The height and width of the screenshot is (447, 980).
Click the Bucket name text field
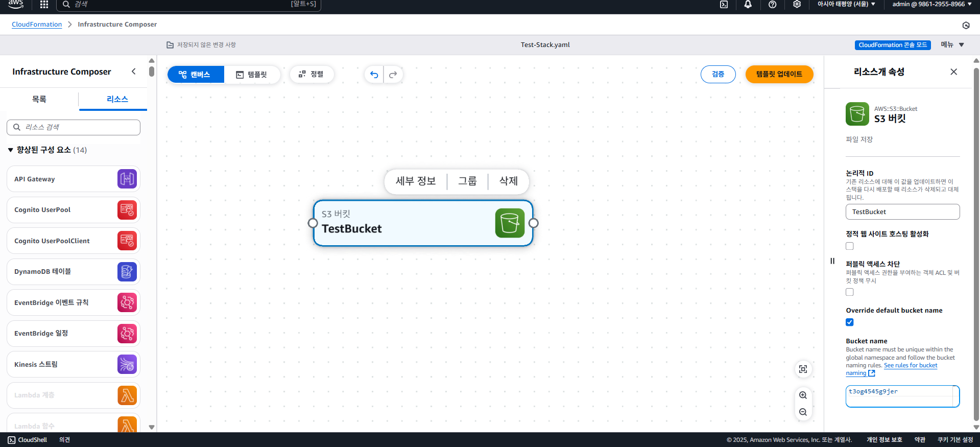click(902, 396)
